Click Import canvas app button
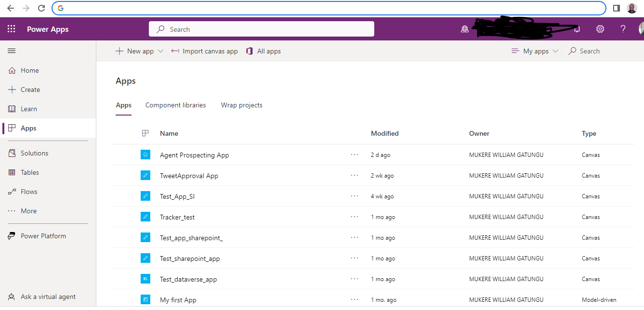Screen dimensions: 644x310 [x=205, y=51]
